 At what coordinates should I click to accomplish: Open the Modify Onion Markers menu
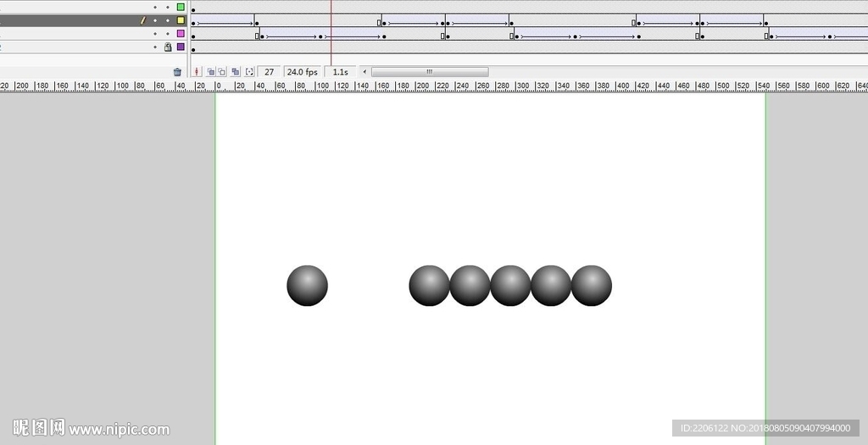[x=249, y=73]
